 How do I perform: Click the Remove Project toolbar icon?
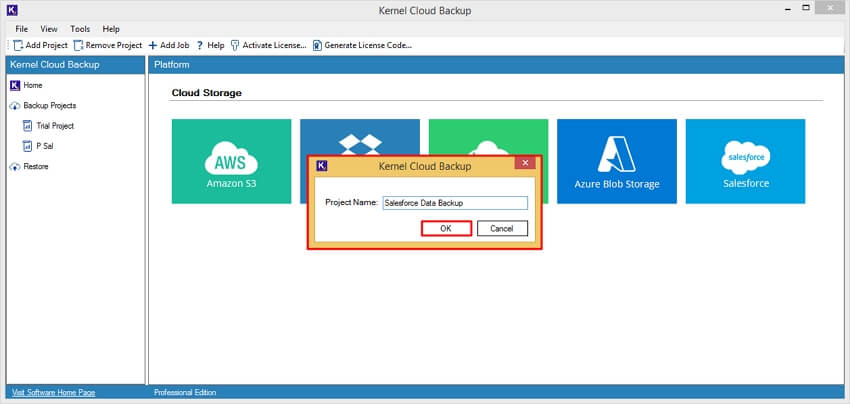79,46
